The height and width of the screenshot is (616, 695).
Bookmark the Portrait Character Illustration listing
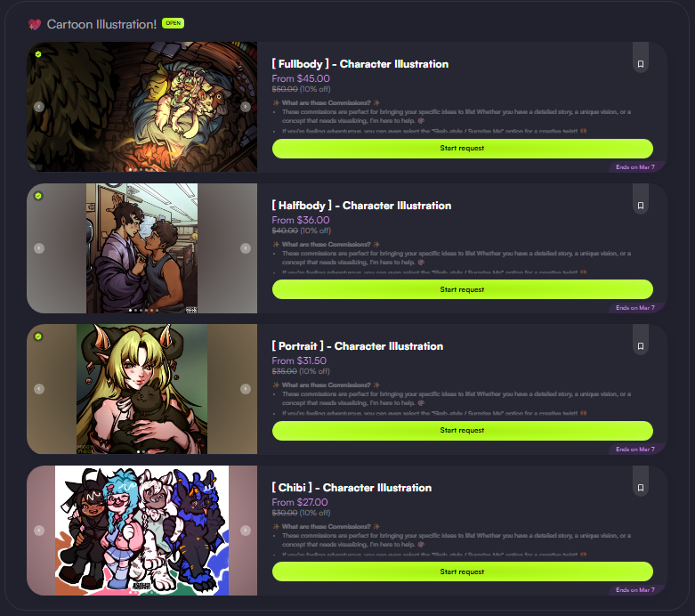click(641, 346)
